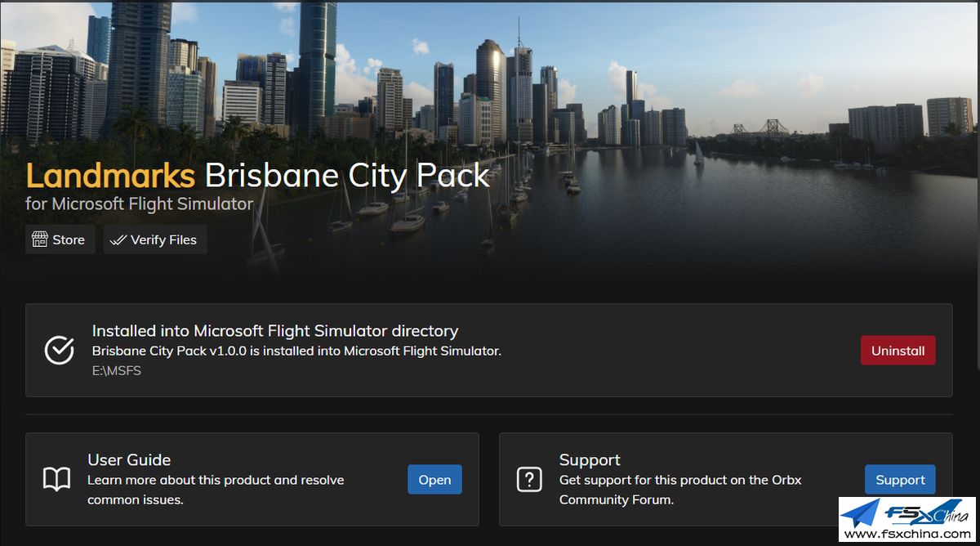The height and width of the screenshot is (546, 980).
Task: Click 'Installed into Microsoft Flight Simulator directory' heading
Action: (275, 331)
